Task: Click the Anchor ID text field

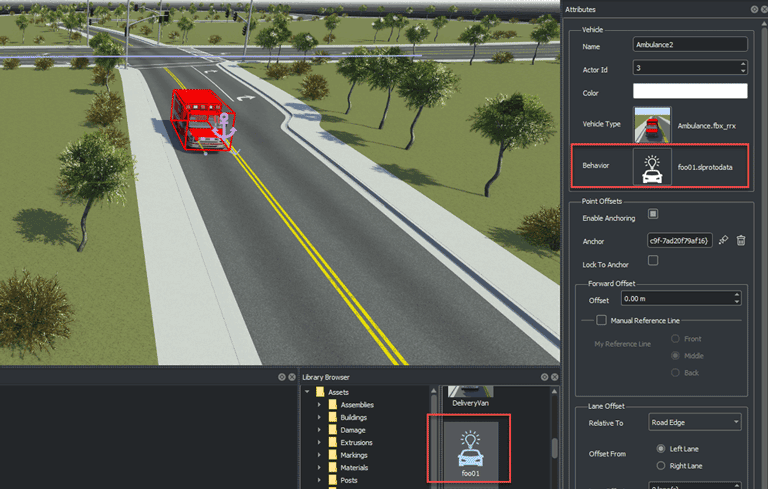Action: point(679,241)
